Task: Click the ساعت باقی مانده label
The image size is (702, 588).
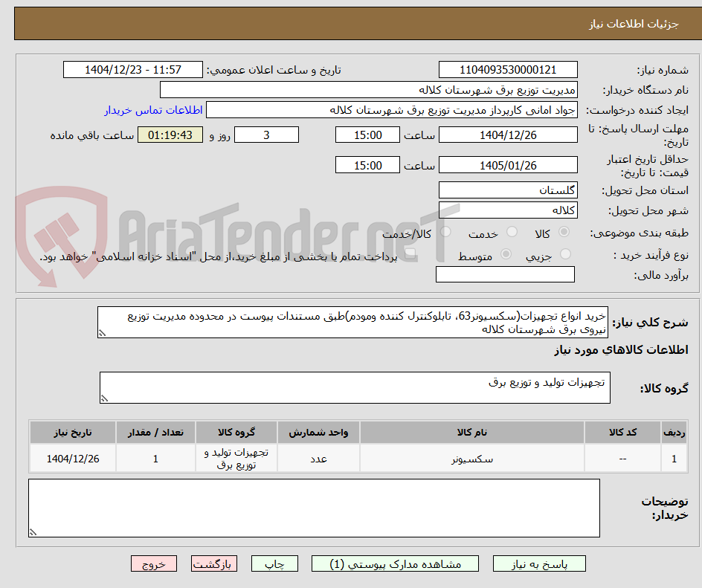Action: click(x=91, y=135)
